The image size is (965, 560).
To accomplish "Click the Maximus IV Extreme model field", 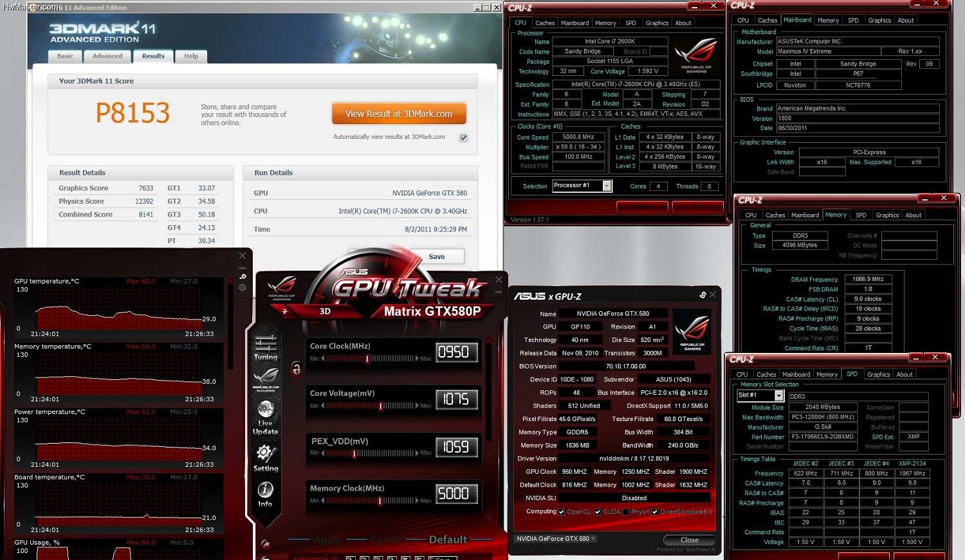I will tap(827, 51).
